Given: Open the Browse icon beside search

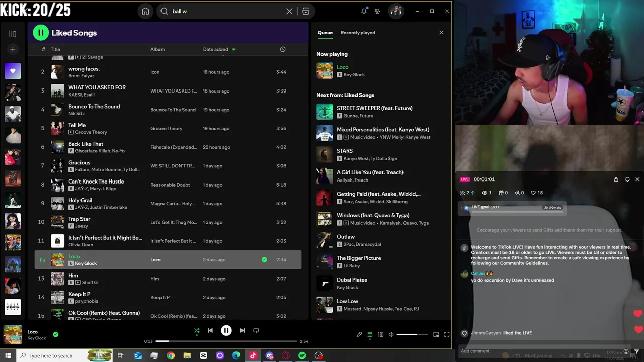Looking at the screenshot, I should [x=306, y=11].
